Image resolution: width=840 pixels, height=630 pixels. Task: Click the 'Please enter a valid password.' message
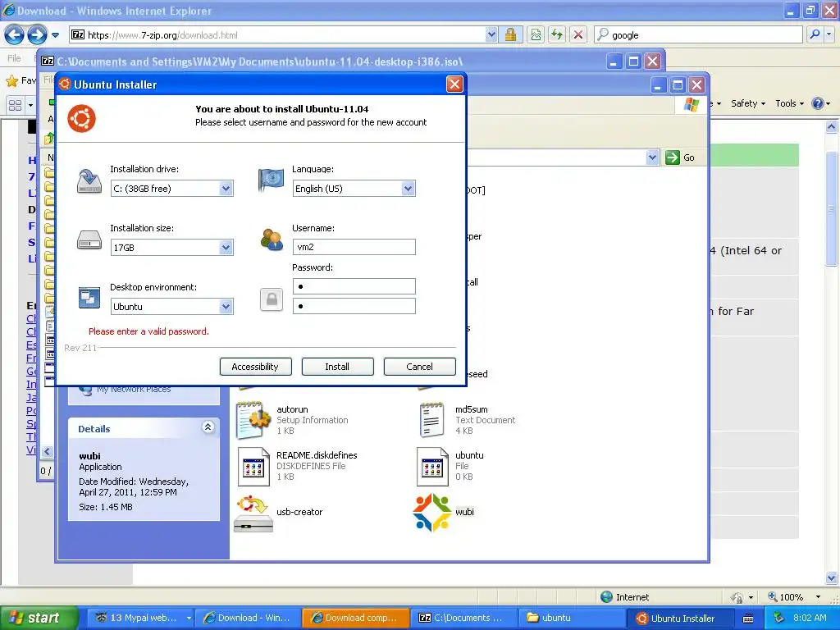tap(148, 331)
